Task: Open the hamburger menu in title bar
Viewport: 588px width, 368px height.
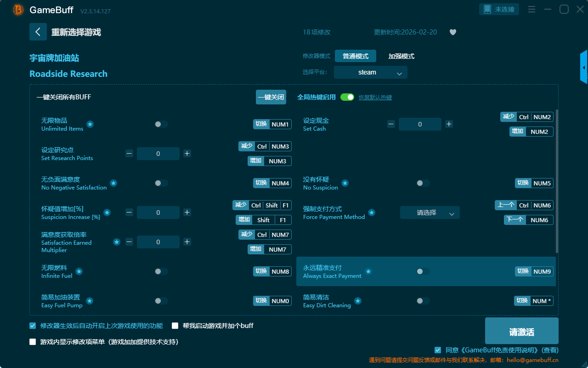Action: point(531,9)
